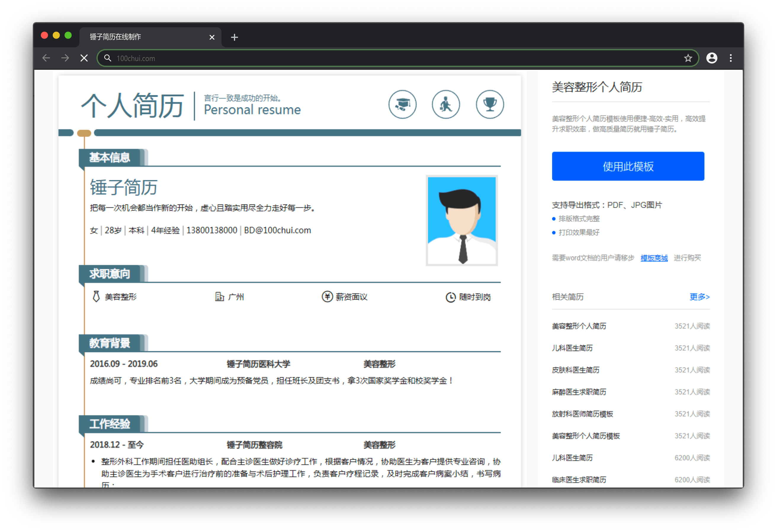Go back using the browser back arrow
The width and height of the screenshot is (777, 532).
[46, 58]
